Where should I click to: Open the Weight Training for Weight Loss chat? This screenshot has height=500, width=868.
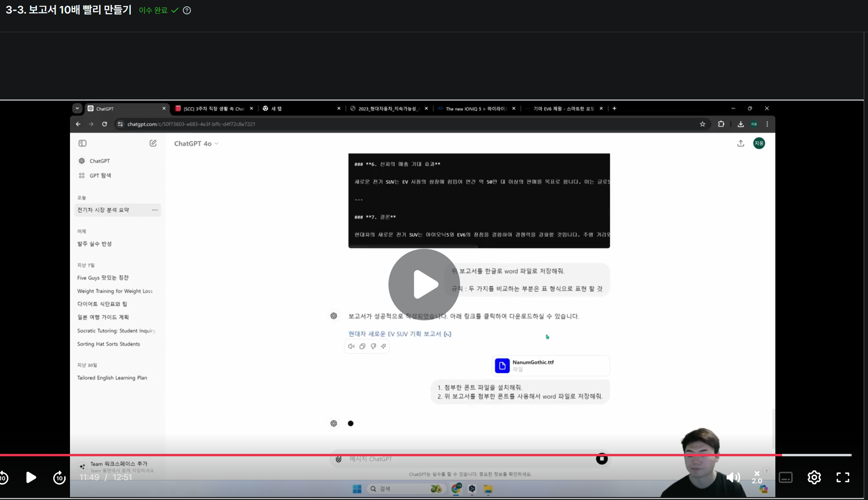[115, 291]
